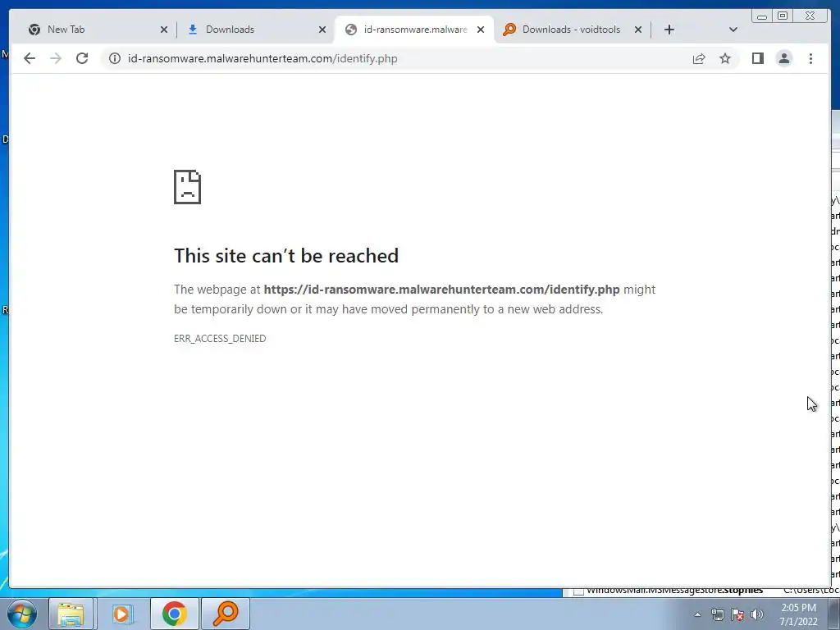
Task: Switch to the New Tab tab
Action: coord(98,30)
